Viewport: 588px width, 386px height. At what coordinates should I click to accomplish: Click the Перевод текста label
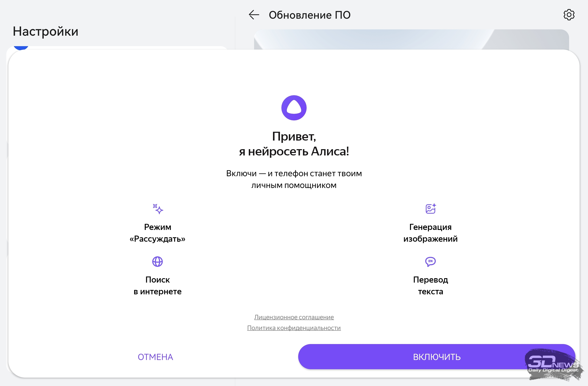coord(430,286)
